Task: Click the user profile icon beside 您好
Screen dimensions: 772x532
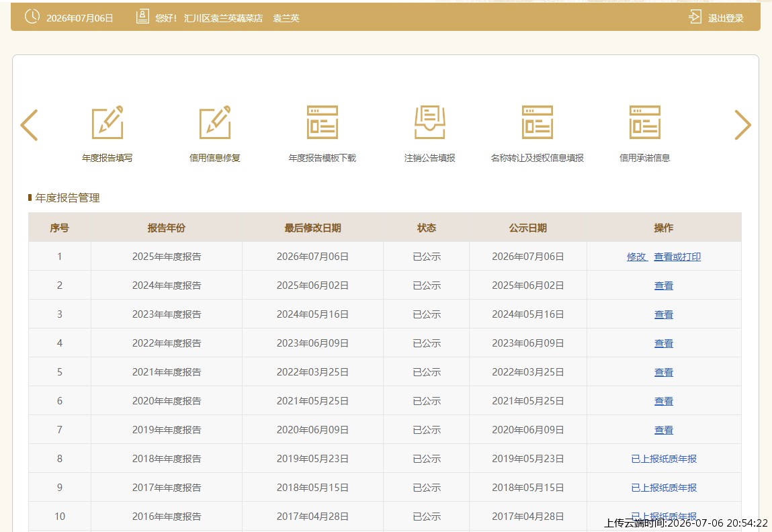Action: pyautogui.click(x=142, y=17)
